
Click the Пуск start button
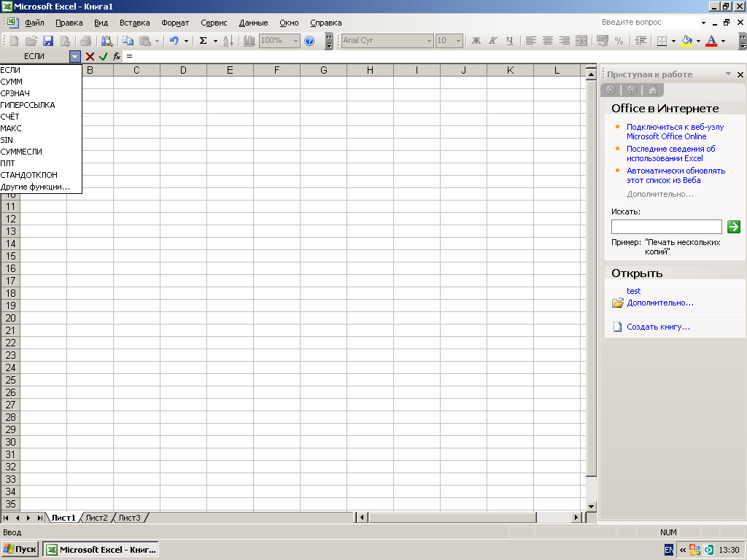(20, 549)
